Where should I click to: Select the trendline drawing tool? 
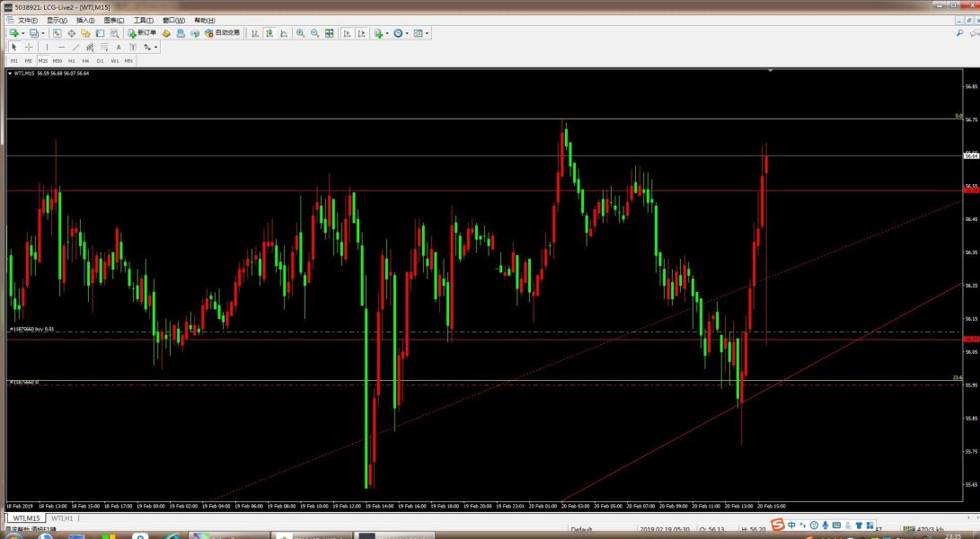[75, 47]
